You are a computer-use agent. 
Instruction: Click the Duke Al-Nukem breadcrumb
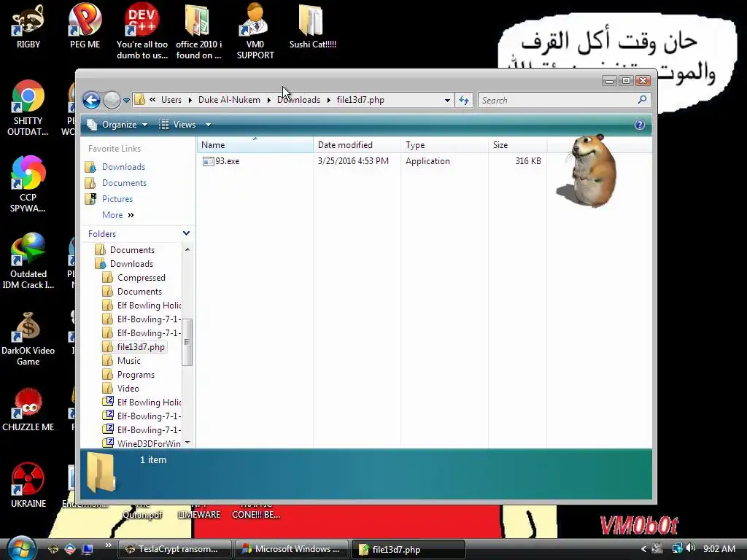229,99
